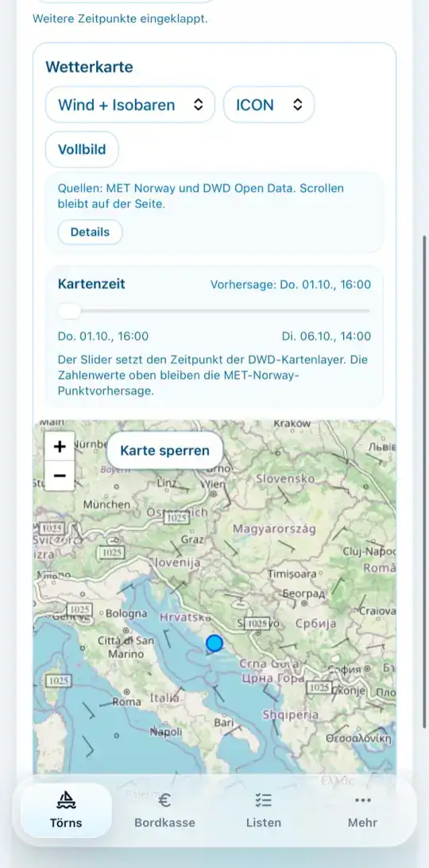The width and height of the screenshot is (429, 868).
Task: Click the 'Di. 06.10., 14:00' end time label
Action: click(x=326, y=336)
